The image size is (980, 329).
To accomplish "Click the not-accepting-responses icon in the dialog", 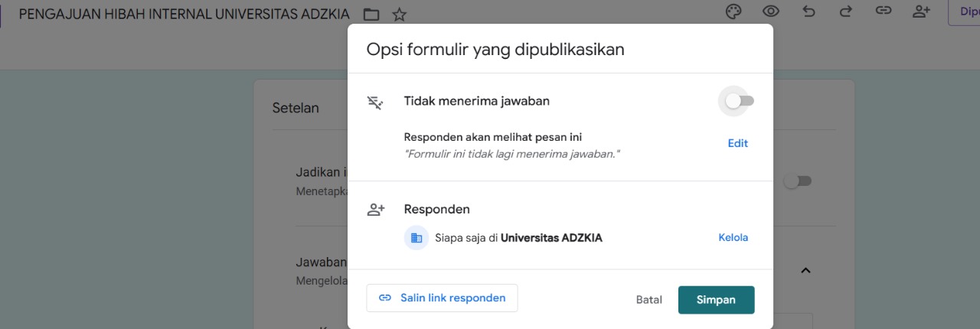I will coord(375,101).
